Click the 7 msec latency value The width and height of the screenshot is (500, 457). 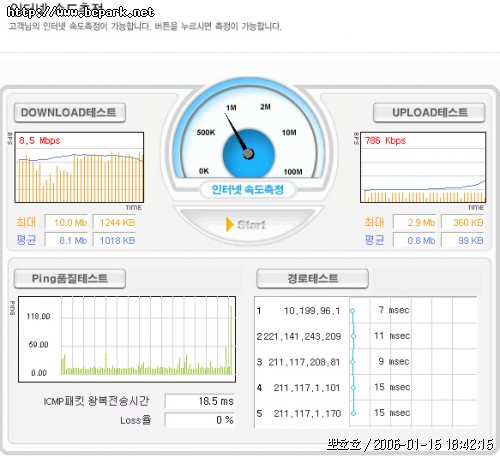pyautogui.click(x=394, y=310)
